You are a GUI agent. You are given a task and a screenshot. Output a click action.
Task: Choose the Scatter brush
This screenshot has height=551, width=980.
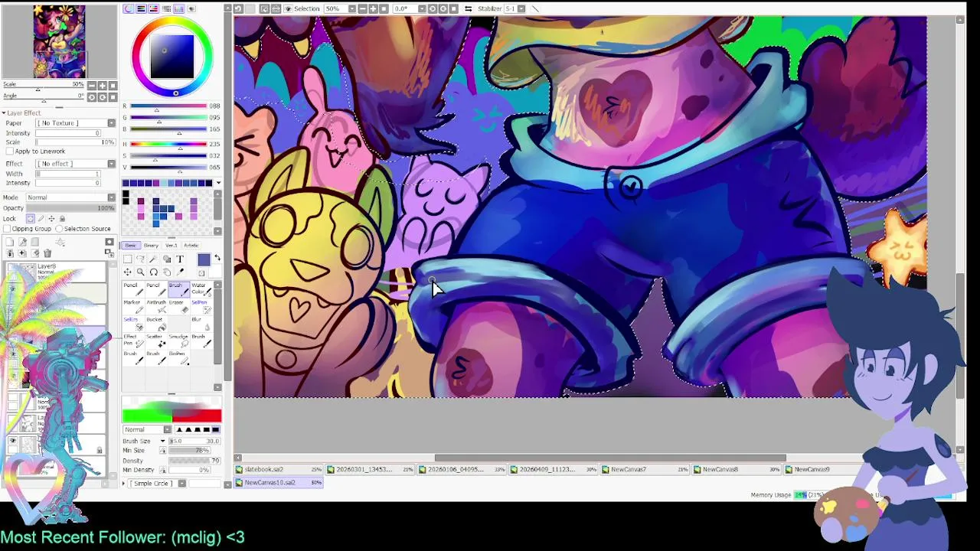coord(156,341)
